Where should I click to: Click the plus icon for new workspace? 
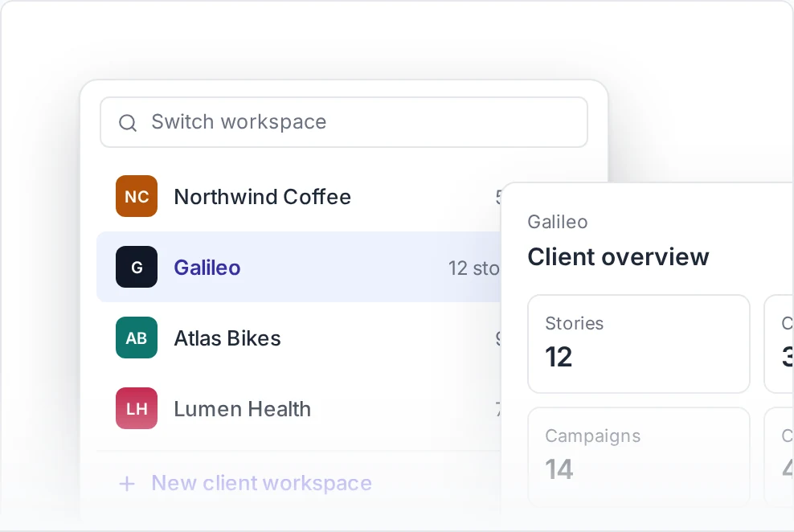pyautogui.click(x=127, y=484)
